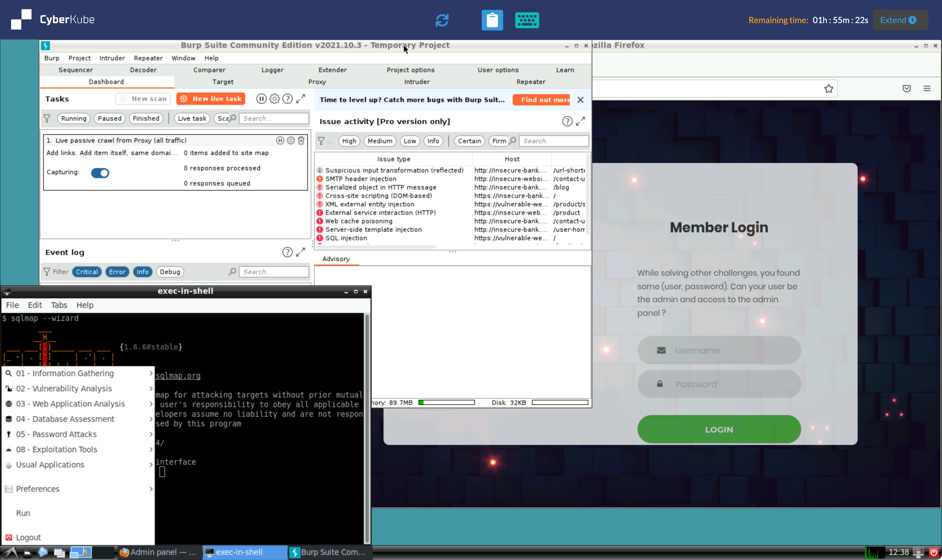This screenshot has height=560, width=942.
Task: Expand Usual Applications submenu
Action: tap(78, 464)
